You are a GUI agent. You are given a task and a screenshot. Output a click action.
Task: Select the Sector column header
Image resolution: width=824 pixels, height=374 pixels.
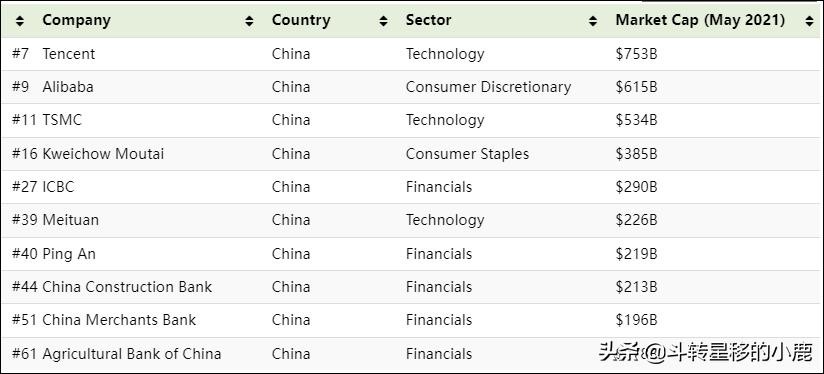[428, 20]
